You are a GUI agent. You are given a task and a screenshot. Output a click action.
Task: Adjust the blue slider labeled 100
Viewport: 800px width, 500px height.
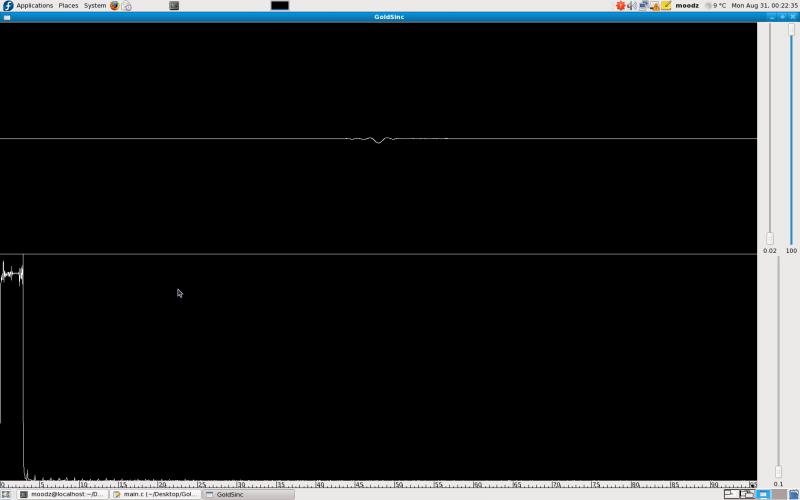coord(791,30)
